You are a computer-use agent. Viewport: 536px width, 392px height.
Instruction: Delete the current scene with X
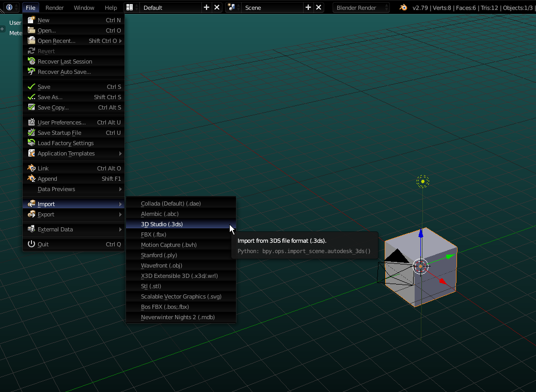click(x=319, y=8)
